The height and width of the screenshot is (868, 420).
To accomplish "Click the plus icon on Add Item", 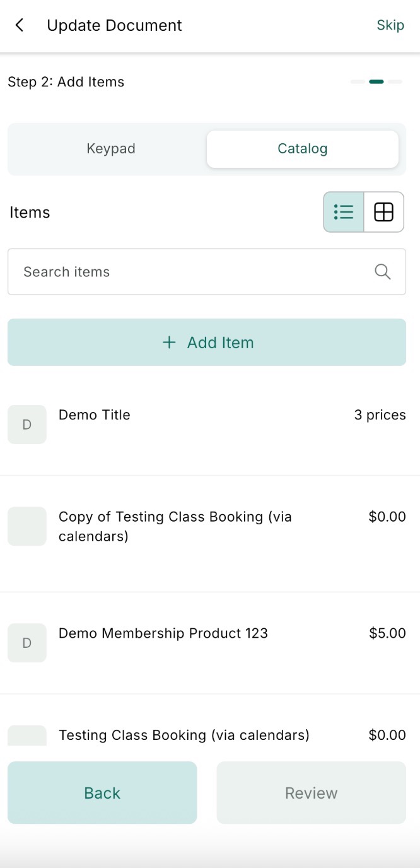I will click(x=169, y=343).
